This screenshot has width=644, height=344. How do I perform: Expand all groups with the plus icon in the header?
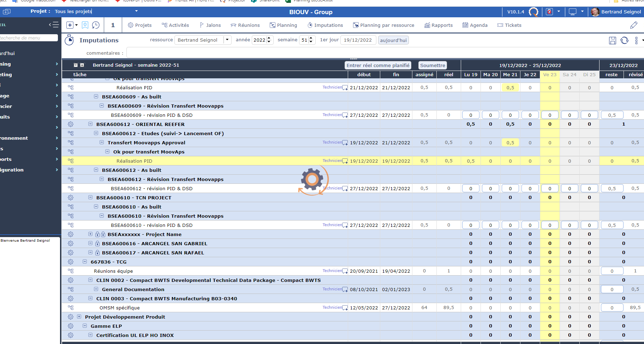(x=82, y=65)
